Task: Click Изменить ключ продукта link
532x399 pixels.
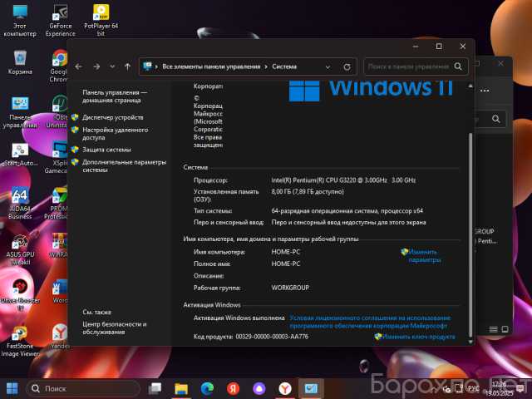Action: pyautogui.click(x=419, y=337)
